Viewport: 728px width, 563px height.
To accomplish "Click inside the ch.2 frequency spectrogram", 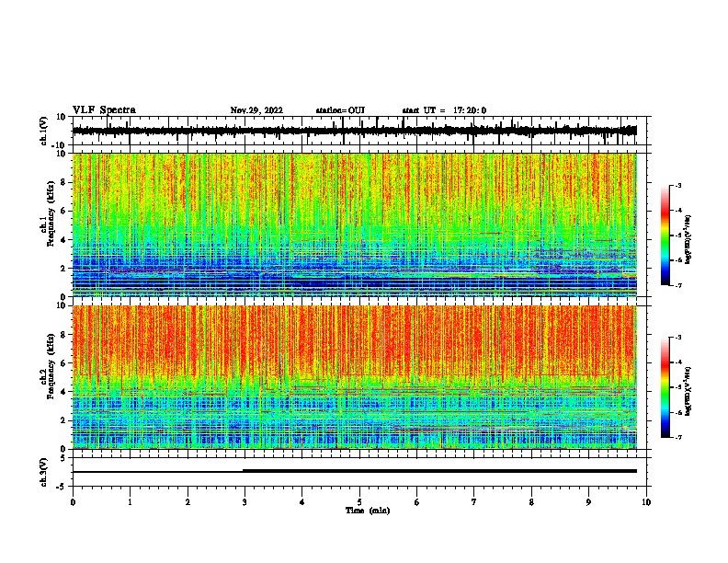I will pyautogui.click(x=354, y=377).
